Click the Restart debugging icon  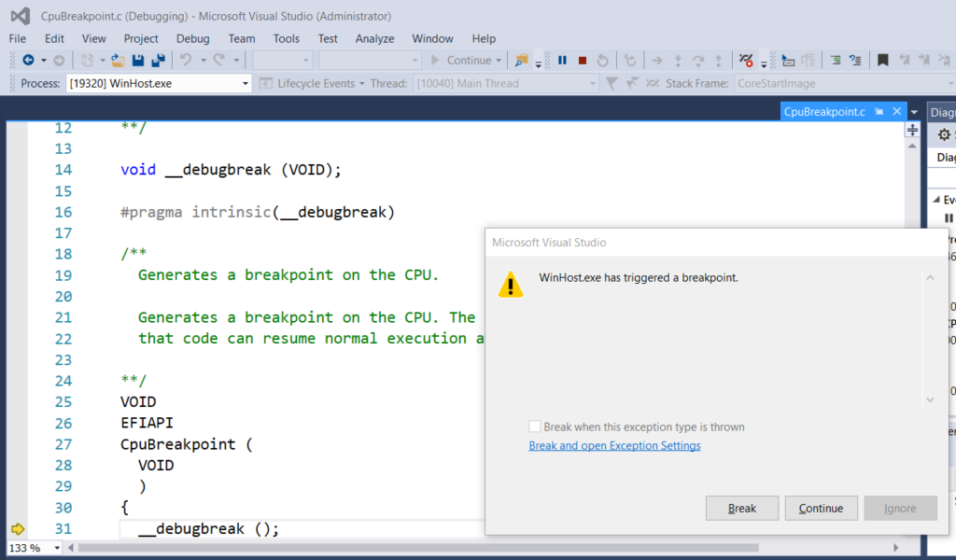pyautogui.click(x=602, y=60)
